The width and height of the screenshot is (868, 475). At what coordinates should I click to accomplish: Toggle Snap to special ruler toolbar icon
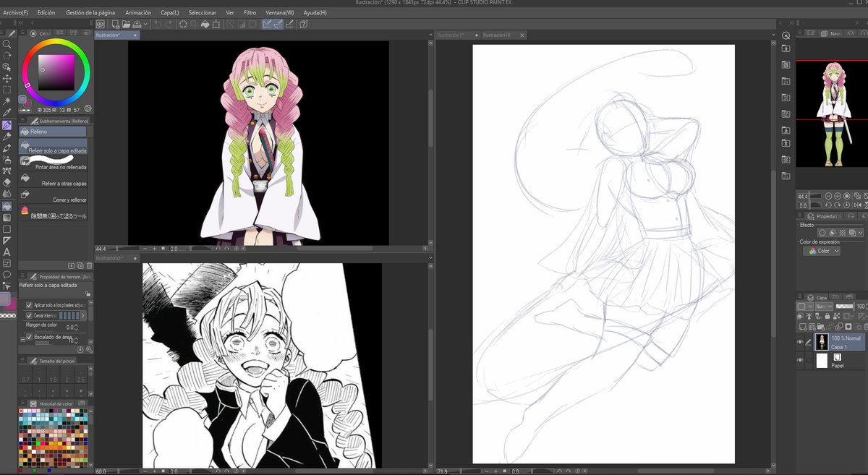278,24
